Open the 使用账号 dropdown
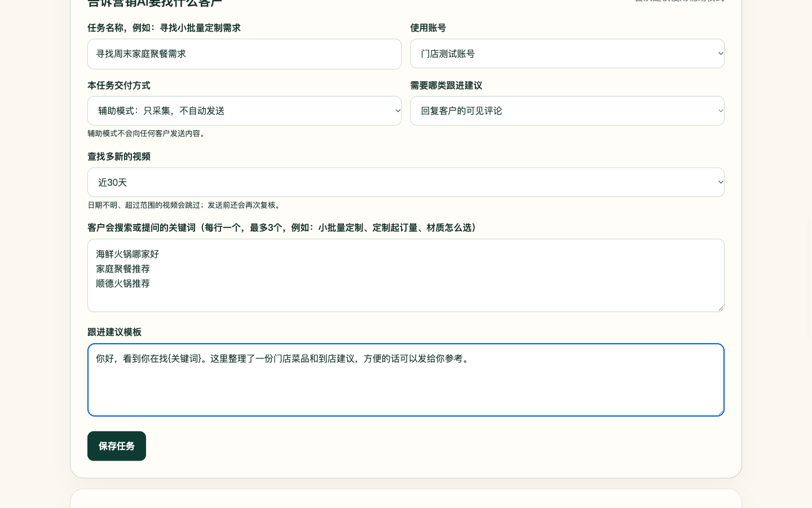This screenshot has width=812, height=508. [x=567, y=54]
